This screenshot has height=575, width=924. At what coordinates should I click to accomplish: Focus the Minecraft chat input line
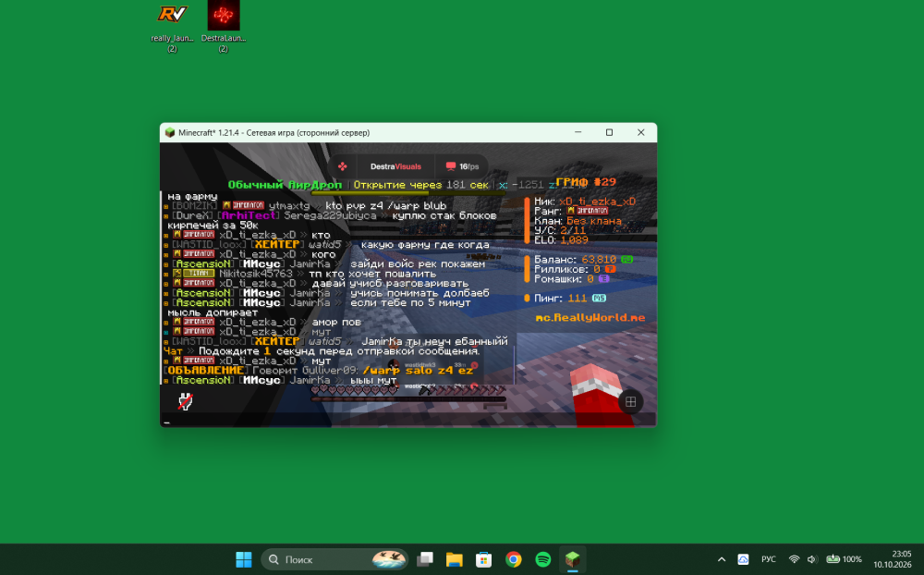pyautogui.click(x=408, y=421)
